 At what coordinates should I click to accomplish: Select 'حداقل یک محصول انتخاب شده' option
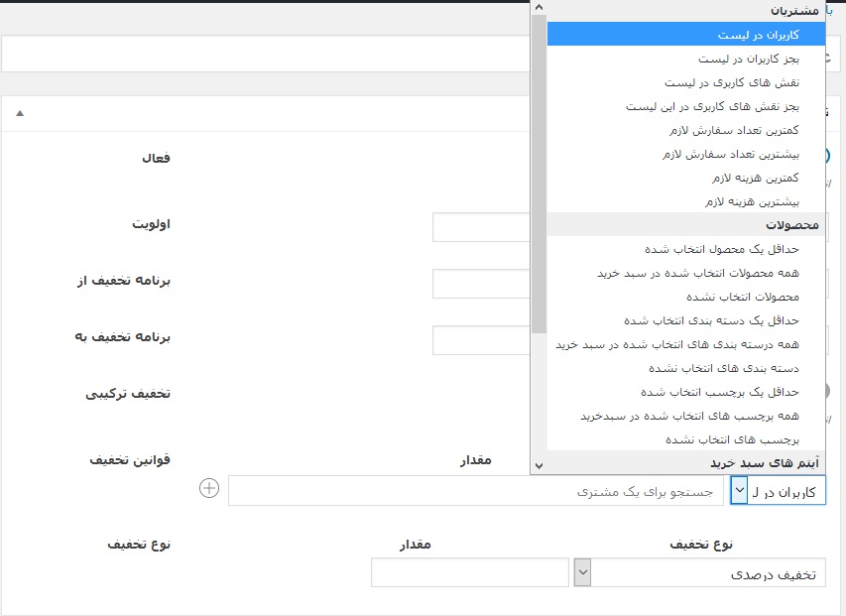[x=685, y=249]
